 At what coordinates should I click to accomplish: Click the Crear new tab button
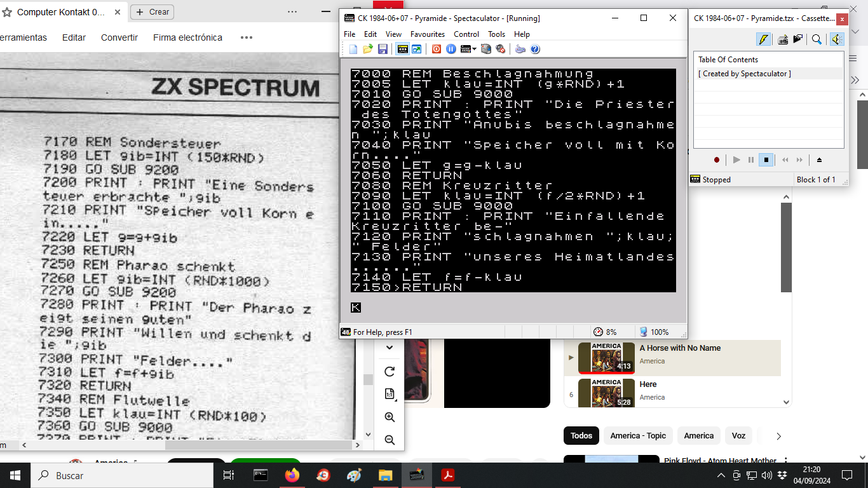point(152,11)
